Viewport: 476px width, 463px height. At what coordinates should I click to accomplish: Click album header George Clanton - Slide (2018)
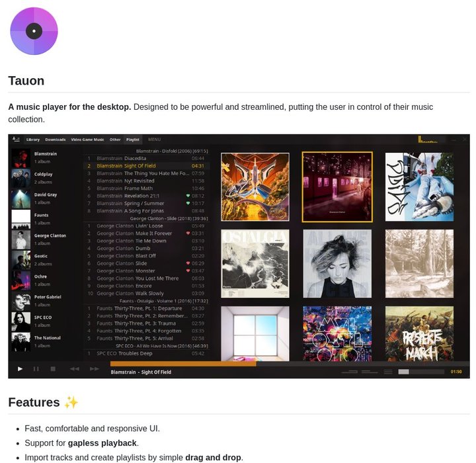[169, 218]
